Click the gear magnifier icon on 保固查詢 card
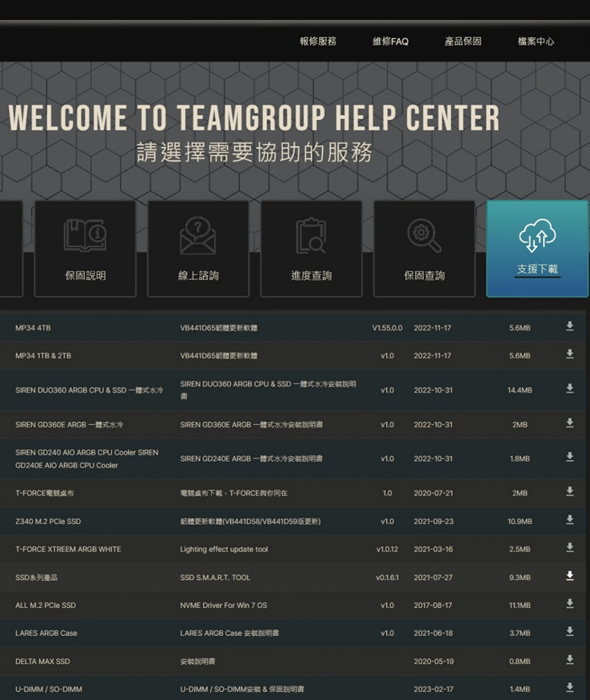 tap(424, 235)
